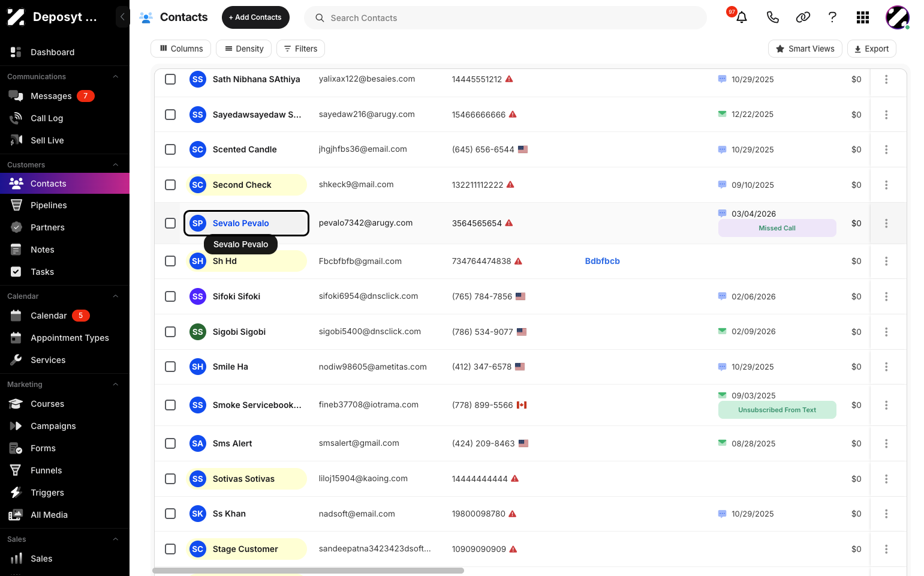Click the Search Contacts field

[x=505, y=18]
